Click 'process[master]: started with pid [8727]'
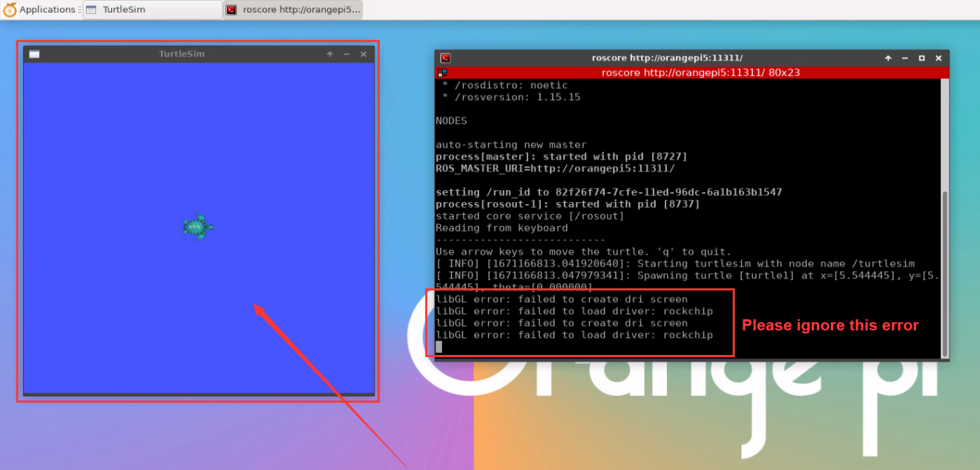Screen dimensions: 980x470 [562, 157]
